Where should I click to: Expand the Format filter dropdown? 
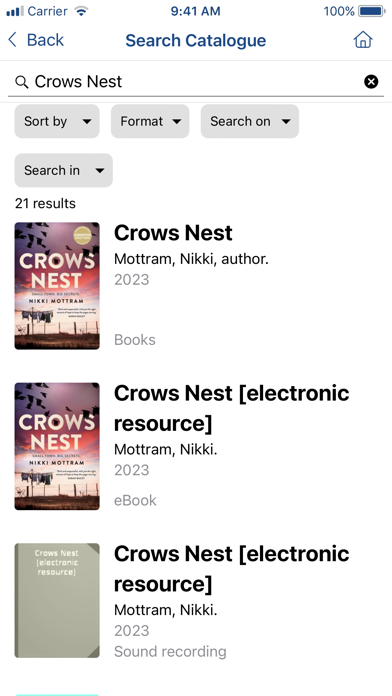tap(150, 121)
